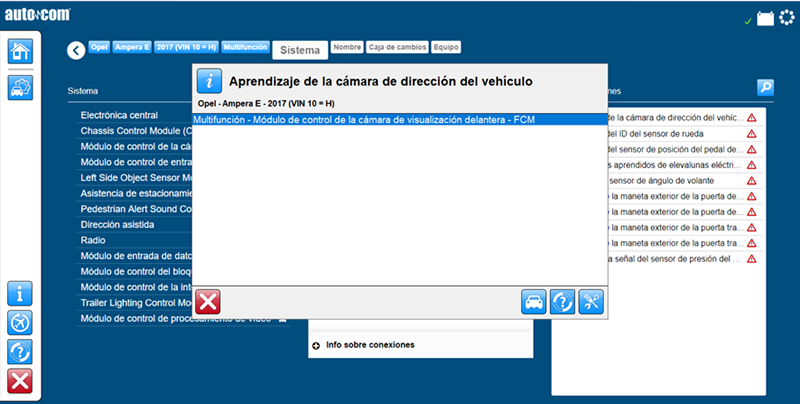
Task: Click the battery status icon
Action: pos(765,19)
